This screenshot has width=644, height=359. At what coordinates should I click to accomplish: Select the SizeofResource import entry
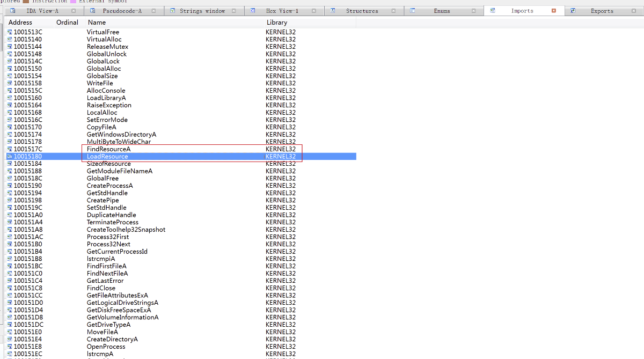[x=109, y=164]
